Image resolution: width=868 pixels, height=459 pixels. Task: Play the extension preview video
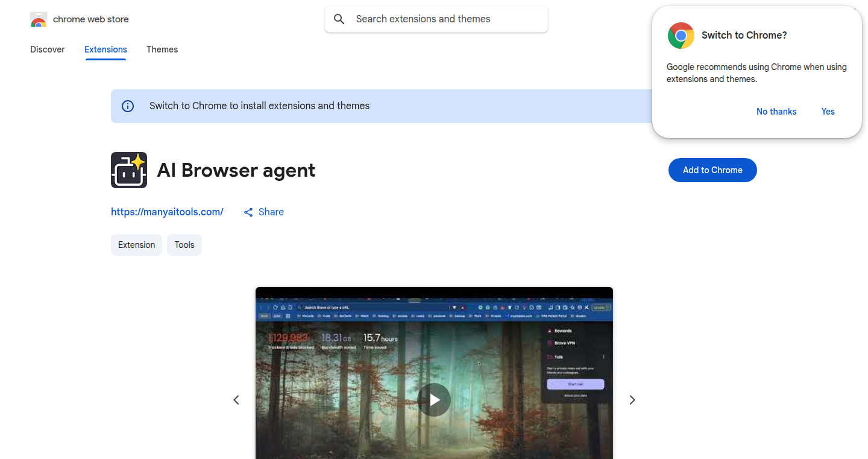point(434,400)
